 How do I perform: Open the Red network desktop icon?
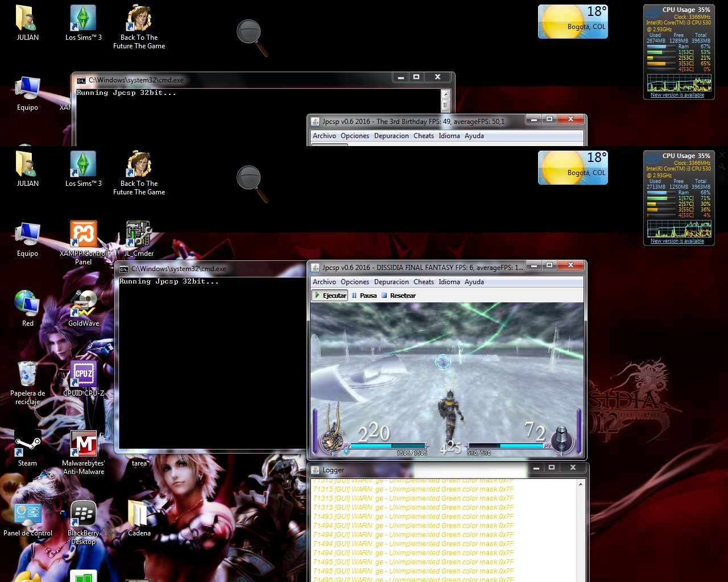pos(27,309)
